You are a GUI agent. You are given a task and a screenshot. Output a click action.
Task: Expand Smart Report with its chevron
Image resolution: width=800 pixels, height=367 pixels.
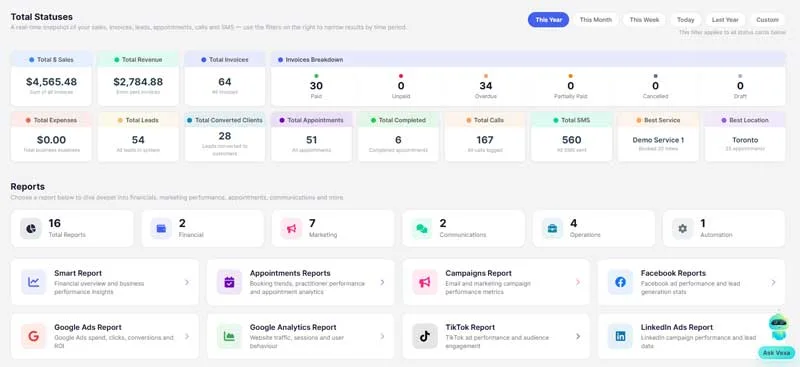tap(187, 282)
